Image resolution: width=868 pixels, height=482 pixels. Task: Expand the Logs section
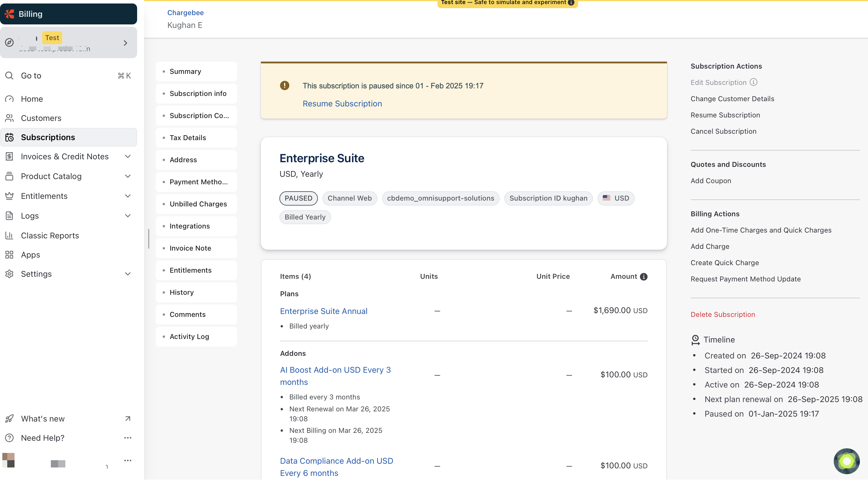[128, 216]
